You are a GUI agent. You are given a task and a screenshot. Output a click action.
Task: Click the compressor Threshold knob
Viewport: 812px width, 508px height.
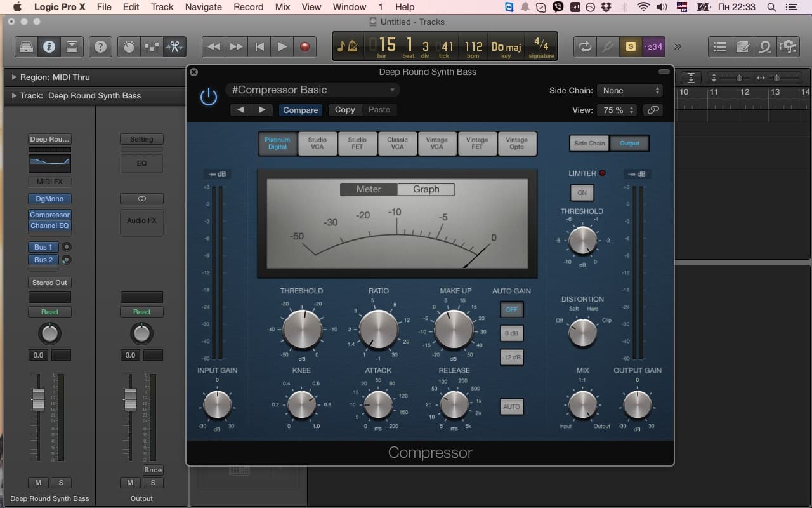[x=302, y=329]
